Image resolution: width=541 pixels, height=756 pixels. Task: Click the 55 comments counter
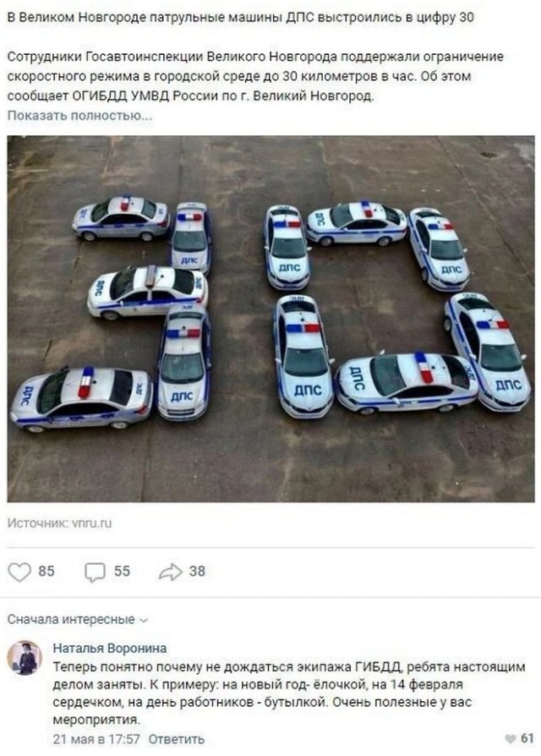(x=122, y=572)
